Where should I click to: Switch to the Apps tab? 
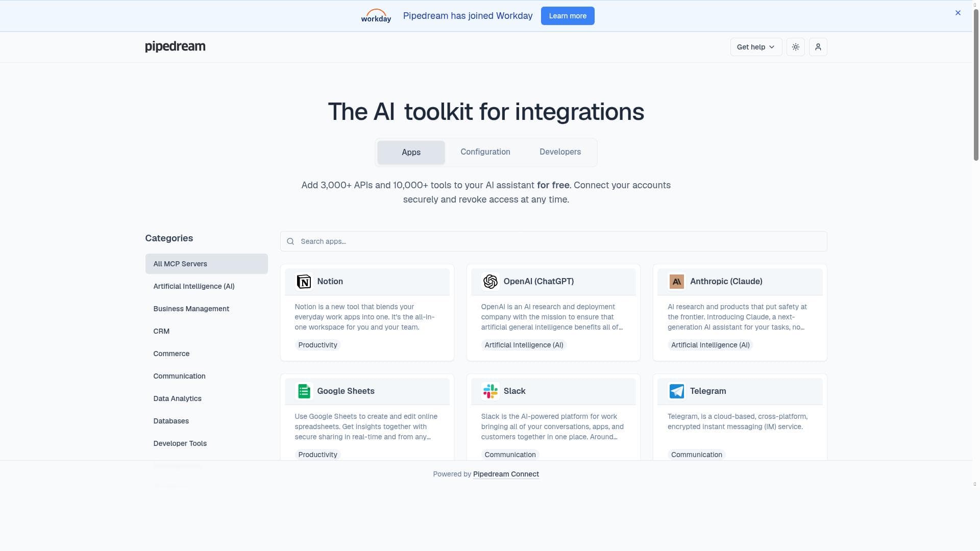[411, 152]
